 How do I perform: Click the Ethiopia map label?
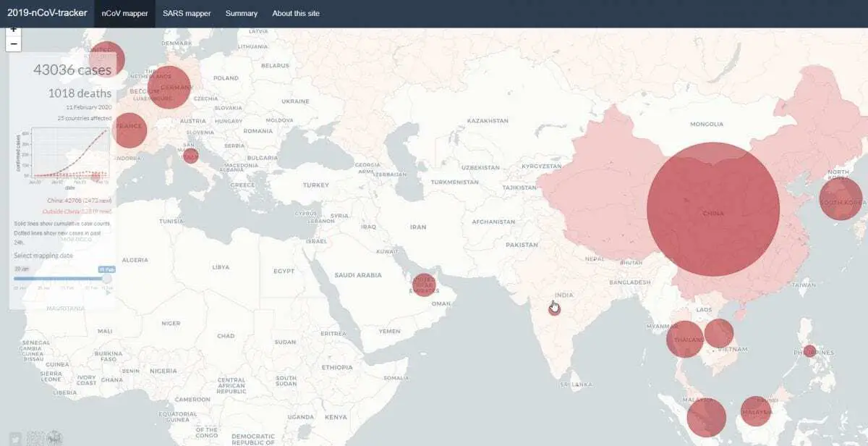(337, 367)
